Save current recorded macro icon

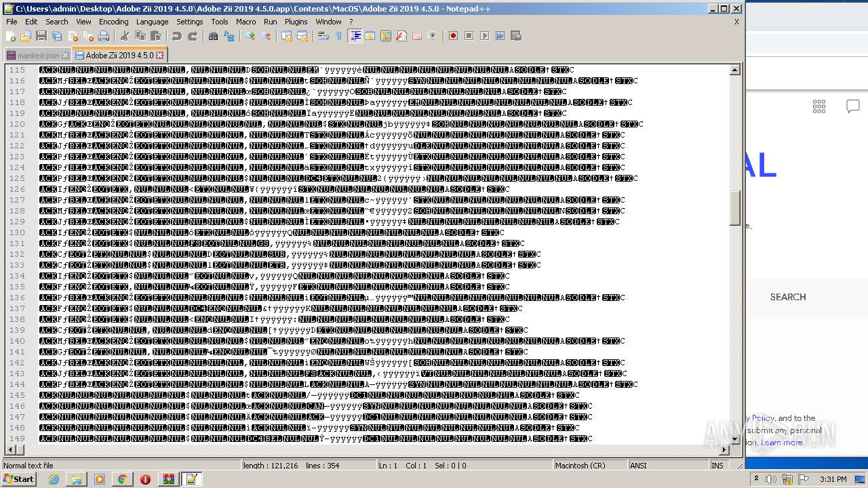516,36
